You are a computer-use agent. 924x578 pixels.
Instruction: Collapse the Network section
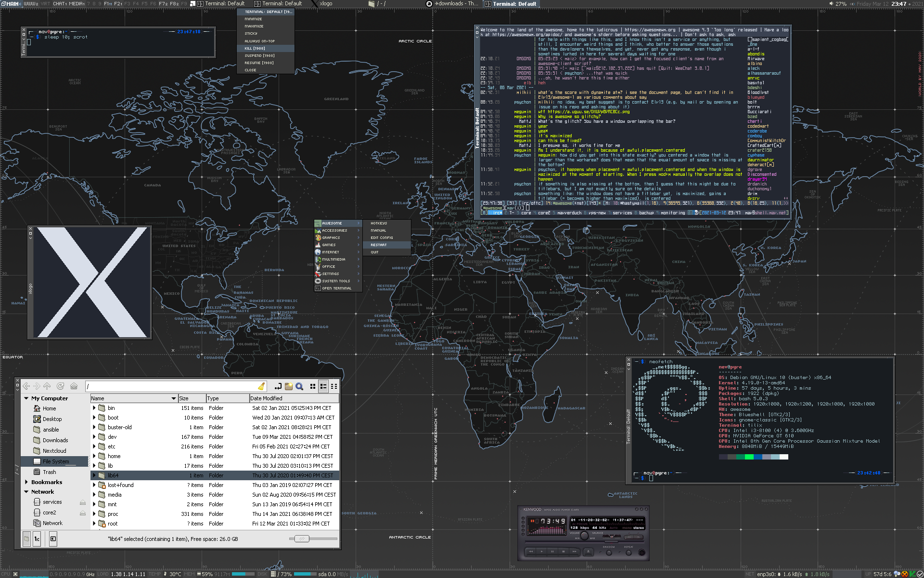[x=26, y=492]
